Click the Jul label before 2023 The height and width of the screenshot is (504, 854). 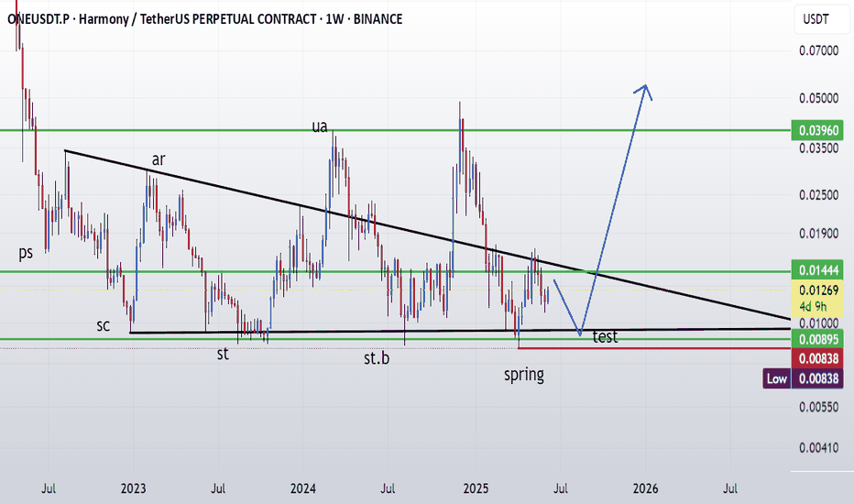point(49,488)
